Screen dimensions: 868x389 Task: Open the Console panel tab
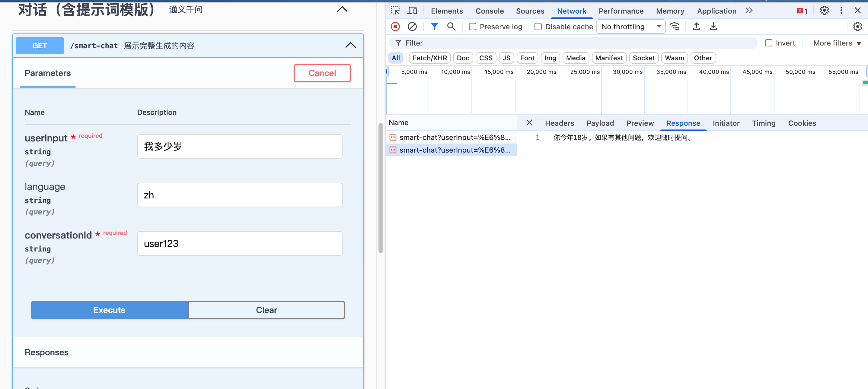[x=489, y=11]
